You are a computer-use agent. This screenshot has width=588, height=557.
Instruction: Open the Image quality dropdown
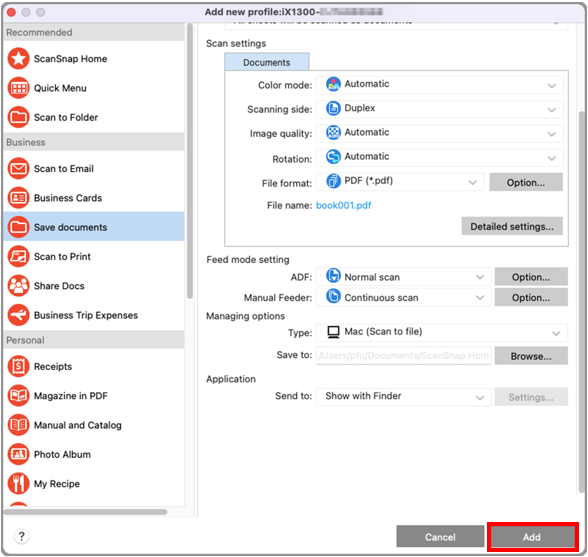440,134
